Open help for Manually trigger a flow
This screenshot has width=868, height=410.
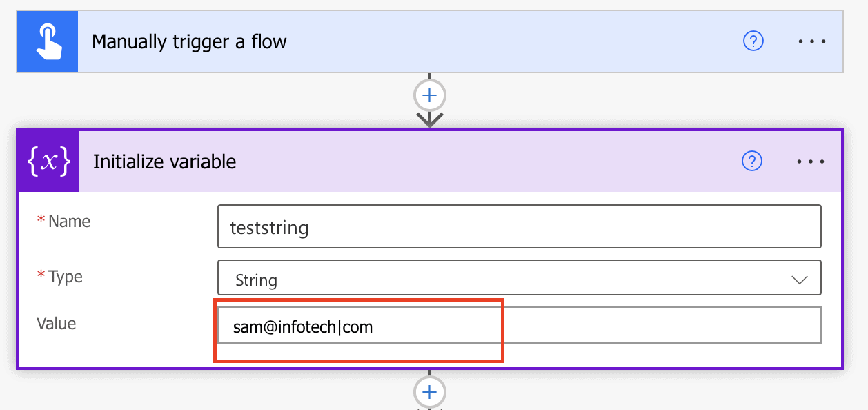(x=753, y=41)
